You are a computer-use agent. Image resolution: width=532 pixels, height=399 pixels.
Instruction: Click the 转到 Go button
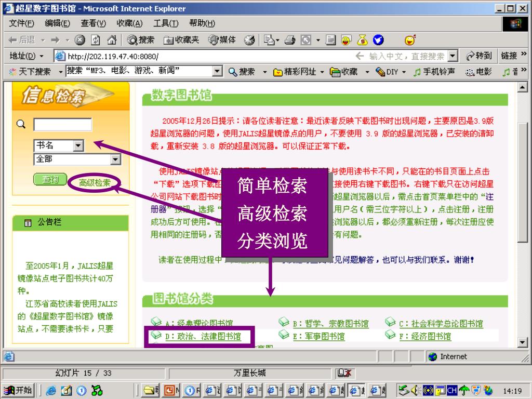point(479,56)
